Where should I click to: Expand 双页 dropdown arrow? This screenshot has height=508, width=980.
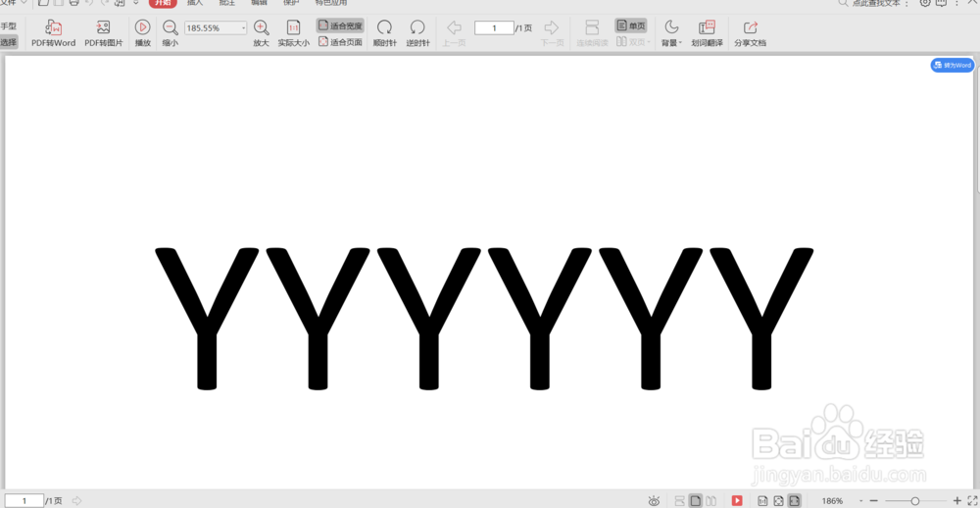click(648, 42)
